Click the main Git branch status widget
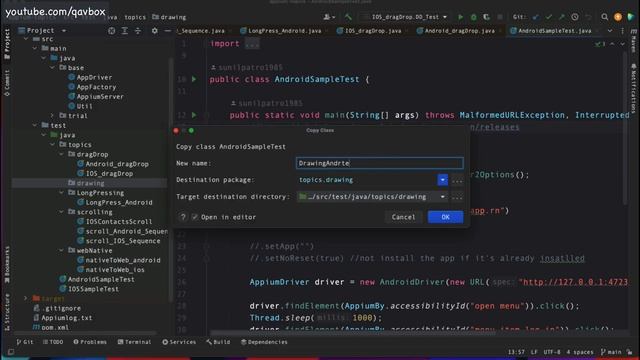Viewport: 640px width, 360px height. [x=611, y=352]
